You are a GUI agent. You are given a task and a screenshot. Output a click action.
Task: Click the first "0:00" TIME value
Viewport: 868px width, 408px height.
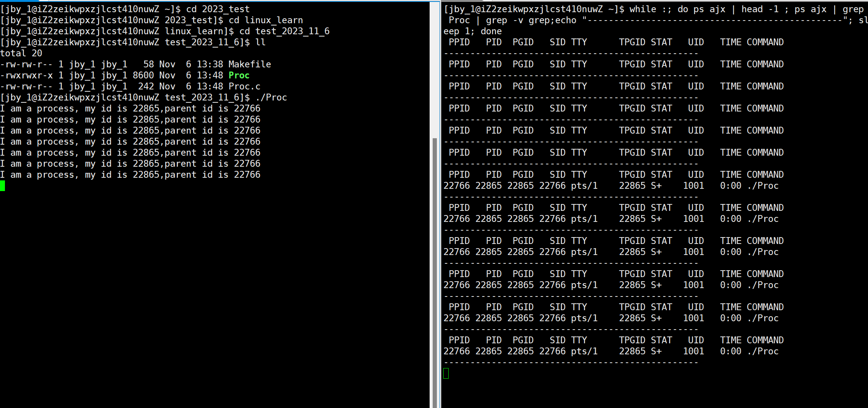click(731, 186)
